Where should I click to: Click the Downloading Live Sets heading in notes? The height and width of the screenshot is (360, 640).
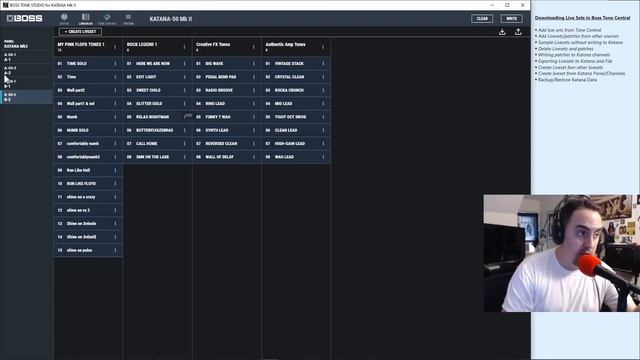582,18
